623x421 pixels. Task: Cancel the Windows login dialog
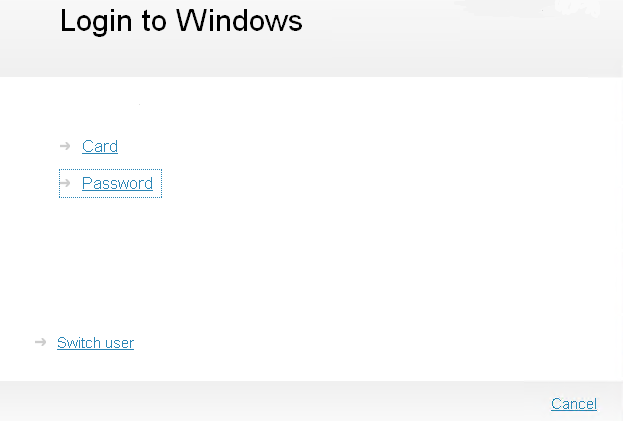pos(574,404)
